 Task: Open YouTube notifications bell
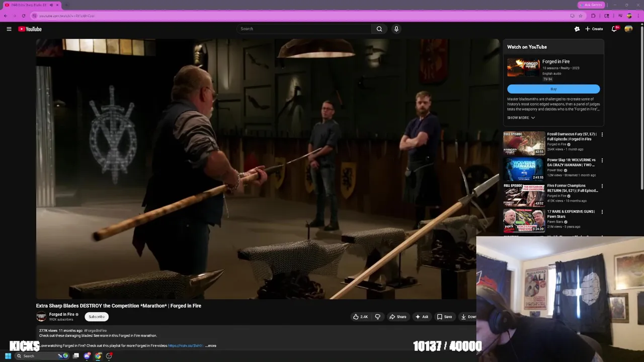tap(614, 29)
